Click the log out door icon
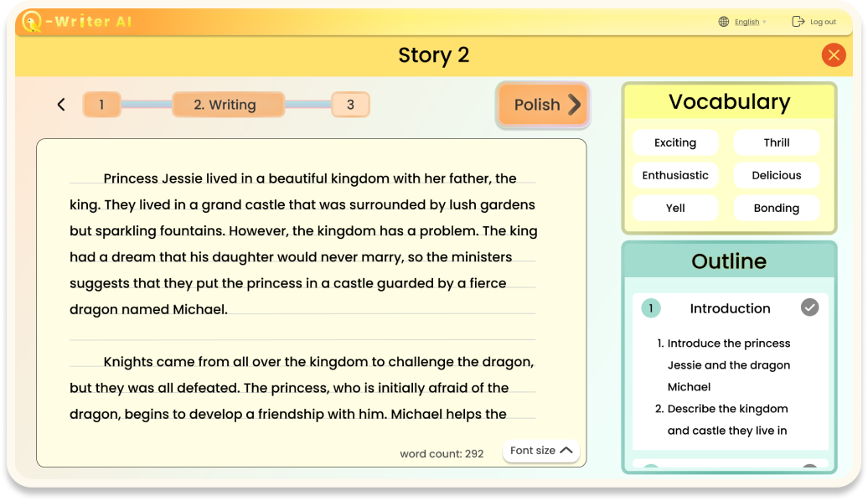The image size is (868, 501). [798, 22]
